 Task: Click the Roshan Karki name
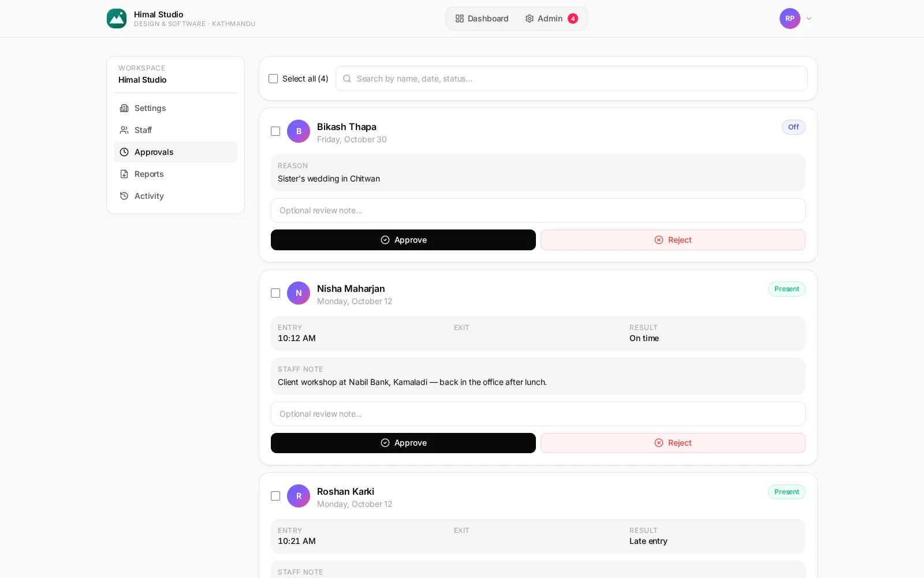(345, 491)
